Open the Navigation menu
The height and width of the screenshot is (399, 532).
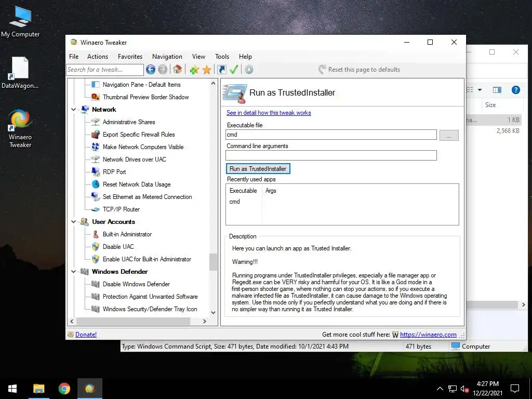click(x=167, y=57)
